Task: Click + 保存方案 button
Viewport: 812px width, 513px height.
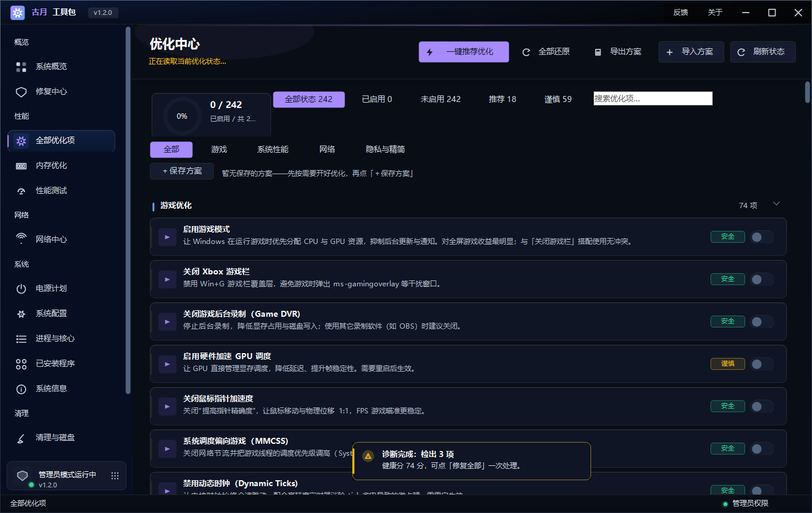Action: 182,171
